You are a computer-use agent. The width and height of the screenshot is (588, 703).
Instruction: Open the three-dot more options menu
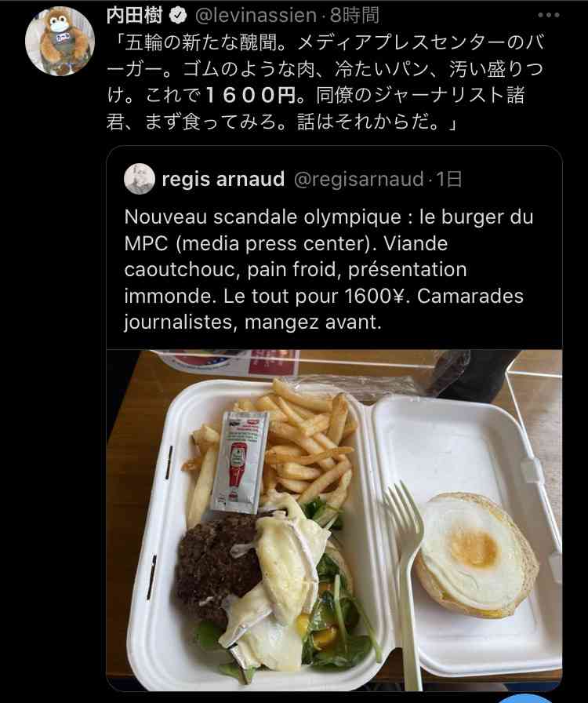pyautogui.click(x=549, y=15)
